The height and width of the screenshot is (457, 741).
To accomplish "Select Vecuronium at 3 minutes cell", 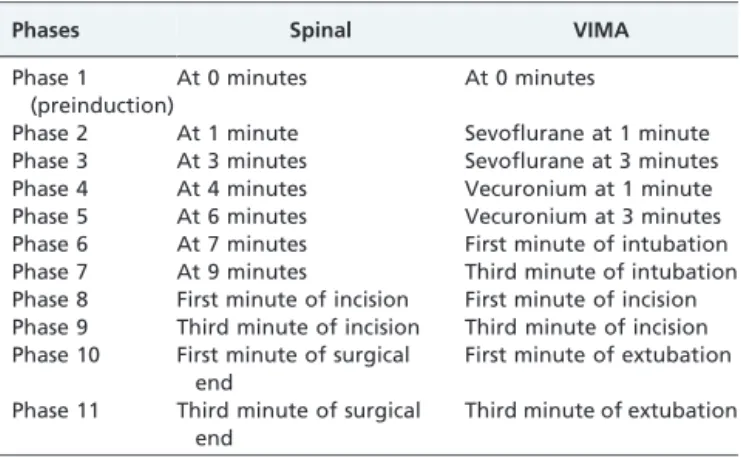I will click(x=593, y=216).
